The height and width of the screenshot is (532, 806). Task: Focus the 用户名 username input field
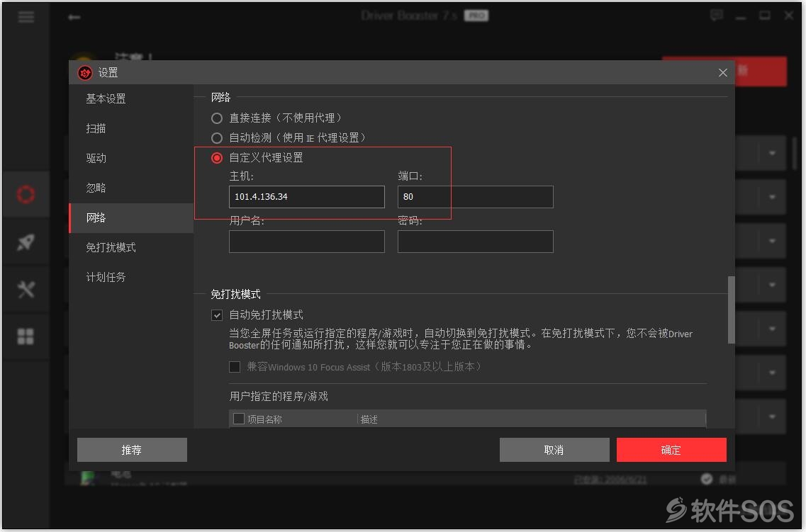coord(307,242)
